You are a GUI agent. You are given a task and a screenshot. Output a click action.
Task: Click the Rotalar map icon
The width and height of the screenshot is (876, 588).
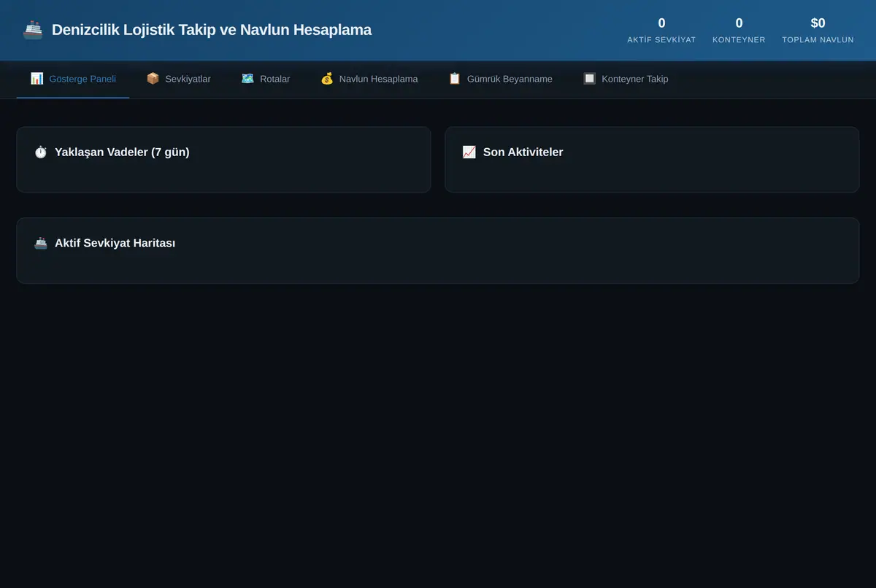click(x=247, y=79)
